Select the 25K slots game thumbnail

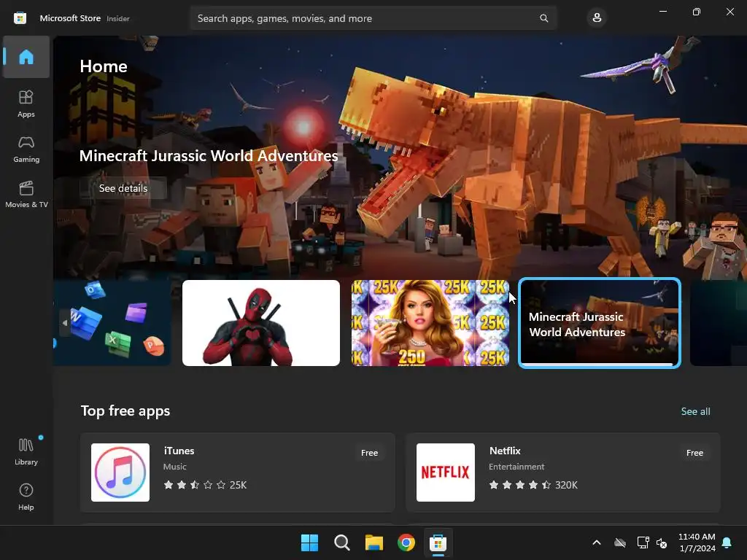coord(430,323)
